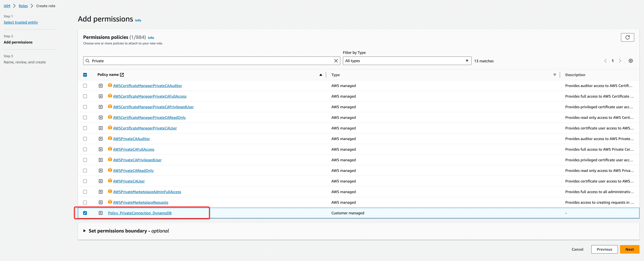This screenshot has width=644, height=261.
Task: Check AWSCertificateManagerPrivateCAFullAccess checkbox
Action: (85, 96)
